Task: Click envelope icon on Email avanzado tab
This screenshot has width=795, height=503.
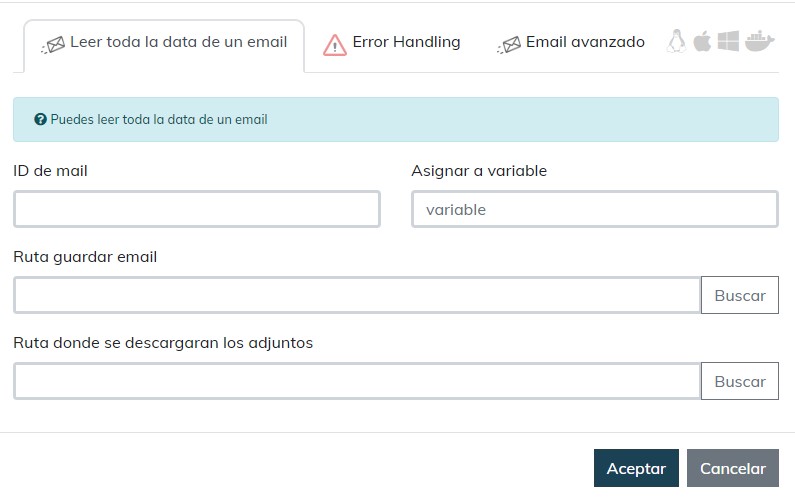Action: (509, 44)
